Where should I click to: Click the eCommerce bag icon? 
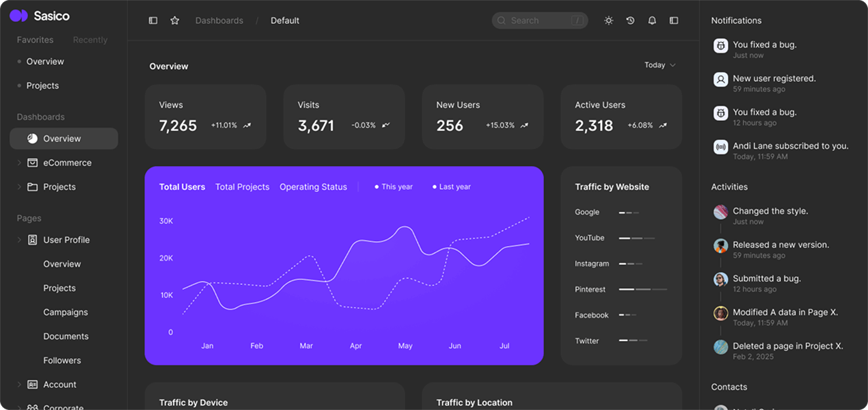point(32,163)
